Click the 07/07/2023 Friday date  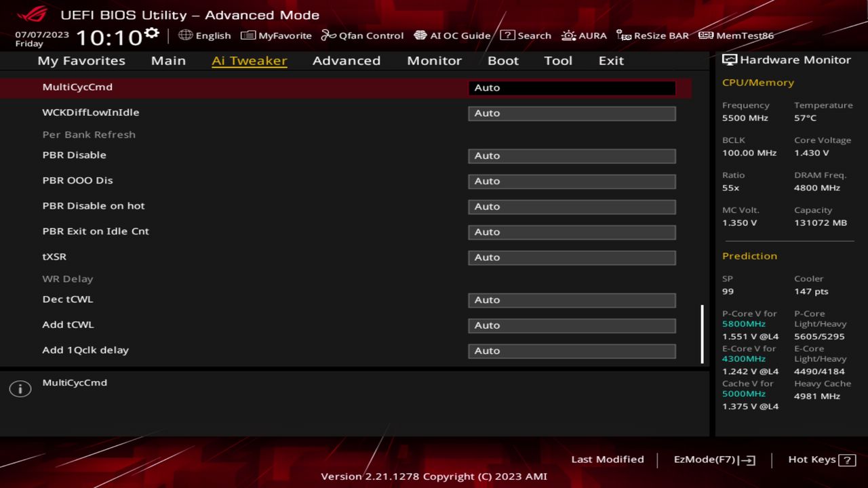pos(42,39)
